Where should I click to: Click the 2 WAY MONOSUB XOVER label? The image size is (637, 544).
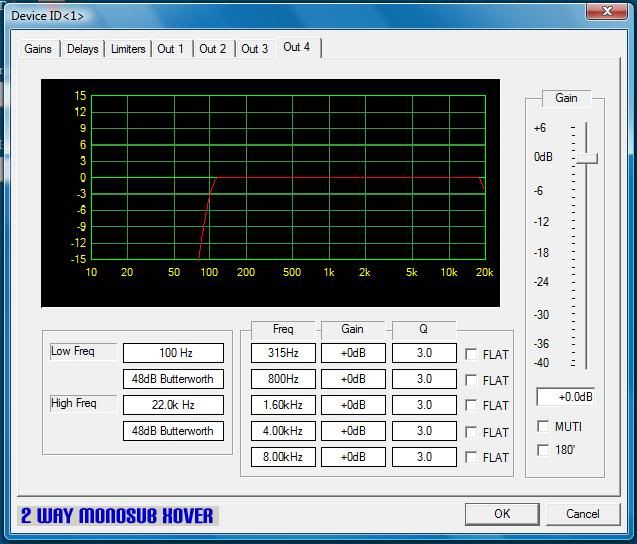pos(117,516)
